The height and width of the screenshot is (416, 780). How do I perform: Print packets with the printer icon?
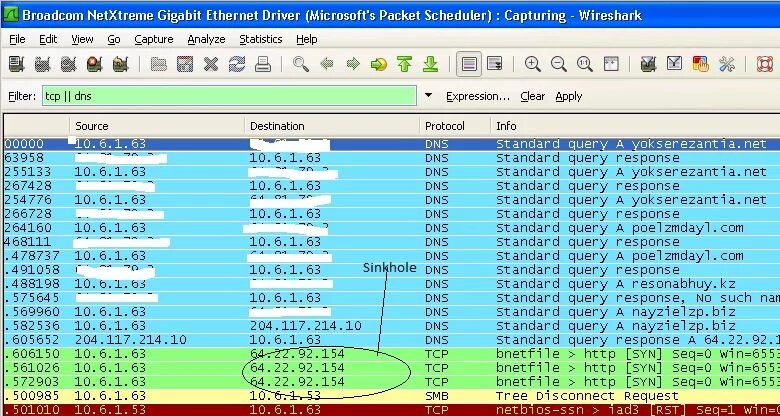263,64
